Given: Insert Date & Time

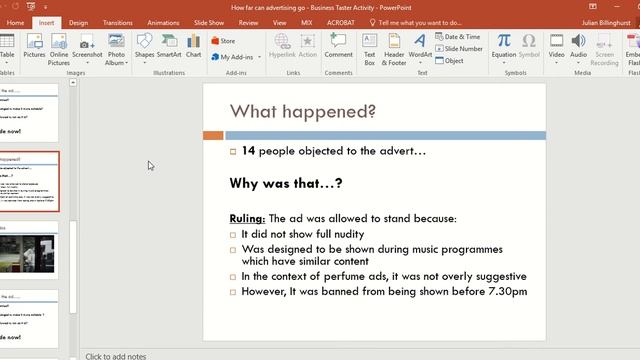Looking at the screenshot, I should 458,37.
